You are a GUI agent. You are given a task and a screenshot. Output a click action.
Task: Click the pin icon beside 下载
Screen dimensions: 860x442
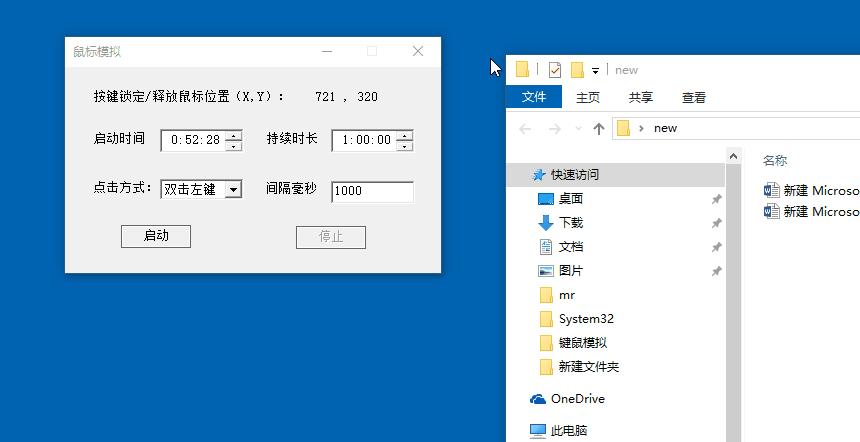tap(716, 223)
